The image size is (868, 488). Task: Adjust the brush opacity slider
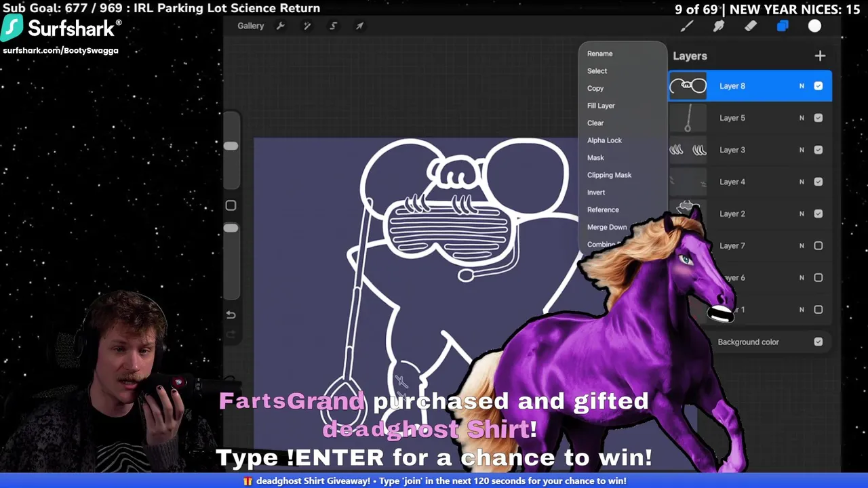(231, 228)
